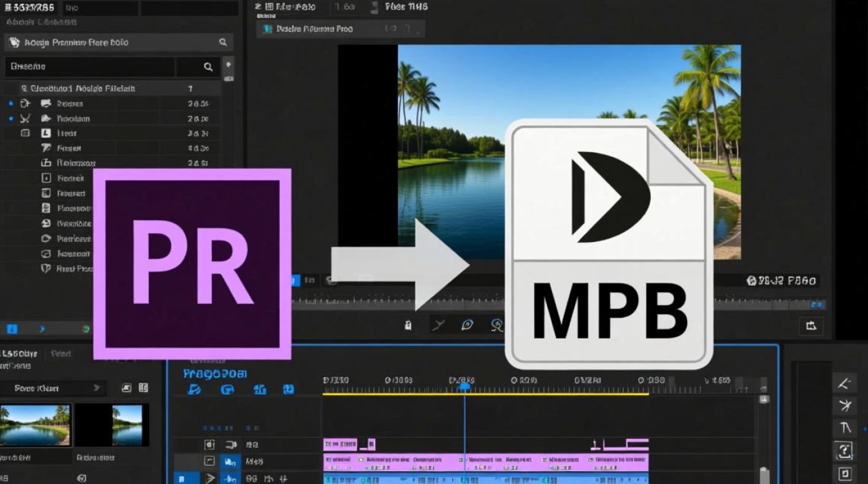Toggle the blue dot on the second project list row
The image size is (868, 484).
11,119
